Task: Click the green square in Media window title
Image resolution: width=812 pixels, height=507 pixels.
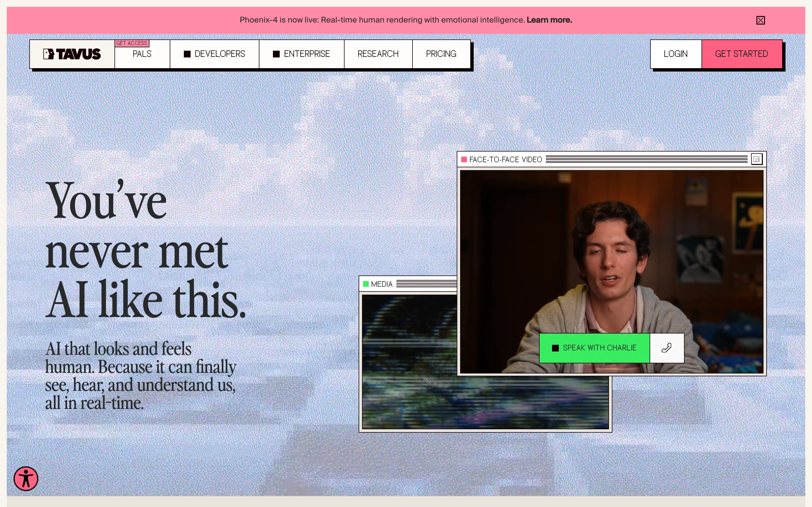Action: pos(366,284)
